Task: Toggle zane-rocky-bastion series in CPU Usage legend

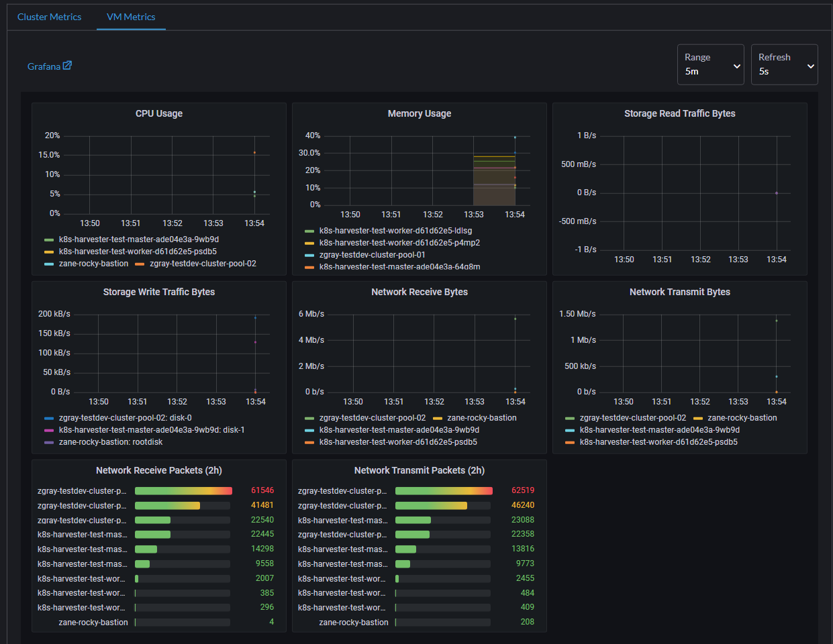Action: point(93,264)
